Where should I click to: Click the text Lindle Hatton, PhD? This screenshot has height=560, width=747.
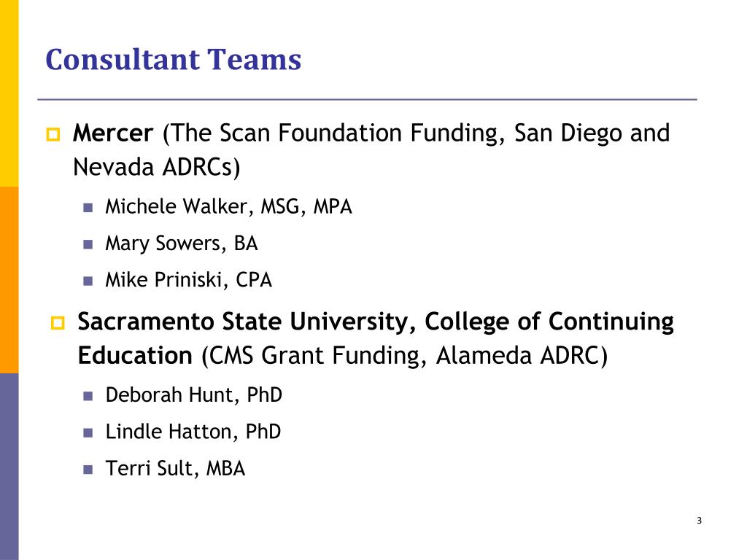pos(193,432)
